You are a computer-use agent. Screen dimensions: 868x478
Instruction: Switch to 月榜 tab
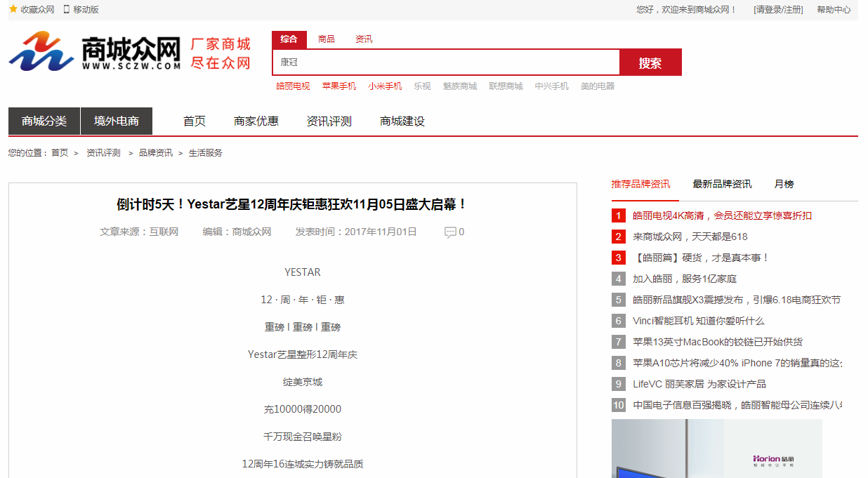(x=784, y=184)
